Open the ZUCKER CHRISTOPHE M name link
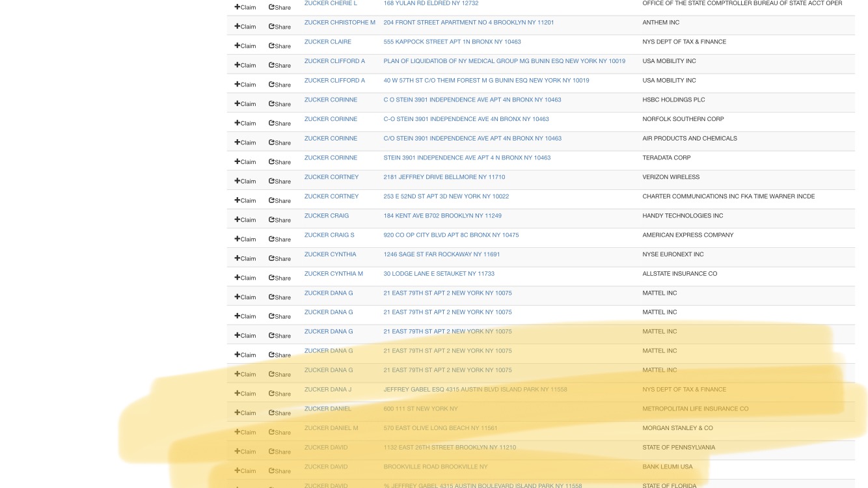Viewport: 868px width, 488px height. (x=340, y=23)
